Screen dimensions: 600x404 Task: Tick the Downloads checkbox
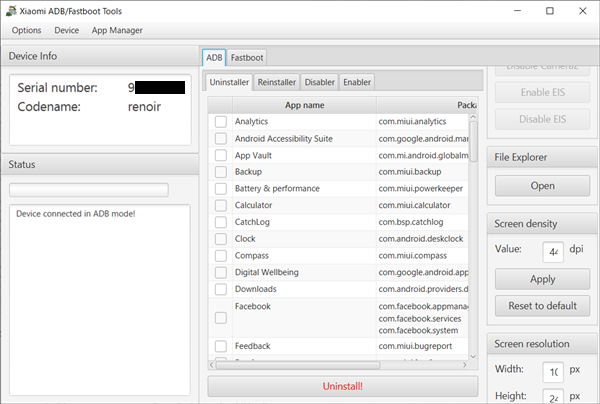[x=221, y=289]
